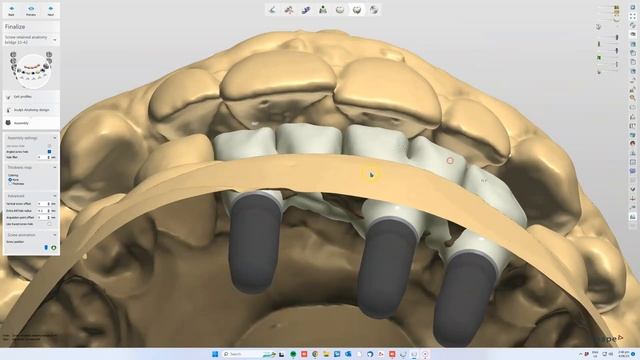Toggle the Angled screw hole checkbox

(50, 151)
